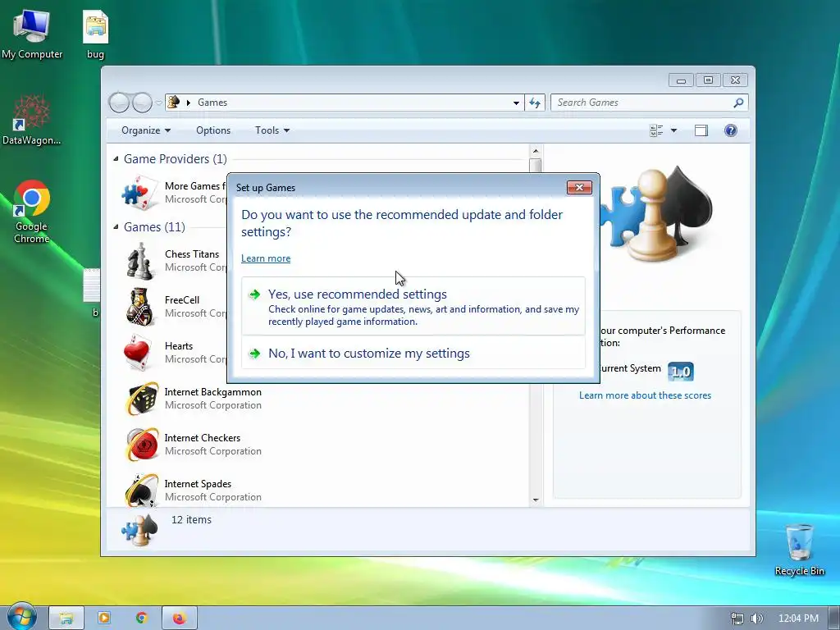Click the search magnifier icon
Viewport: 840px width, 630px height.
point(738,103)
